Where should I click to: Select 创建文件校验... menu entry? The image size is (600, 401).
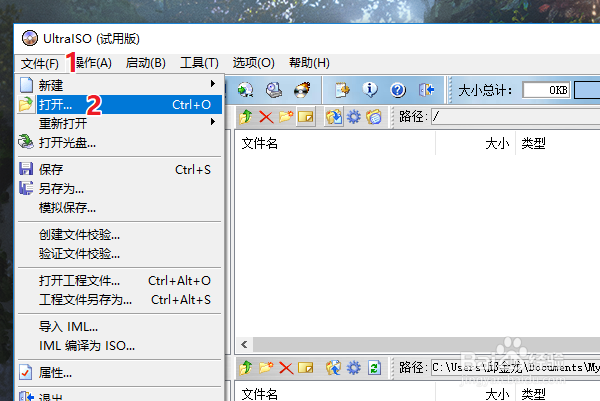click(x=119, y=235)
